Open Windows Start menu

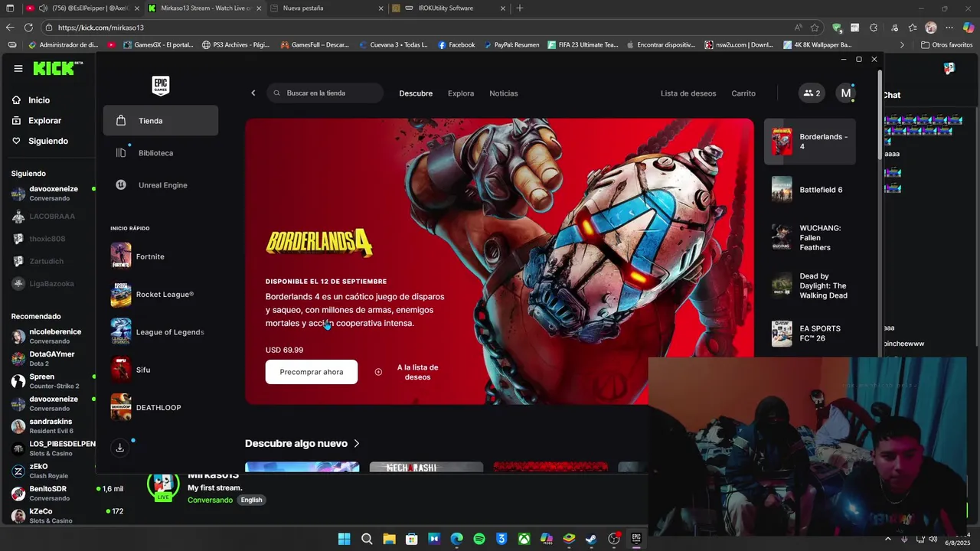pyautogui.click(x=345, y=539)
